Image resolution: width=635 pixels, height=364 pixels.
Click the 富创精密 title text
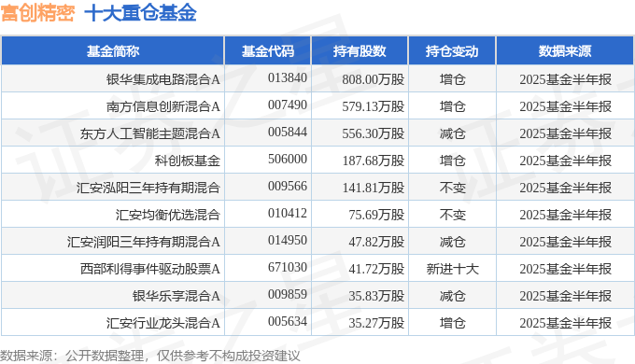pyautogui.click(x=37, y=13)
